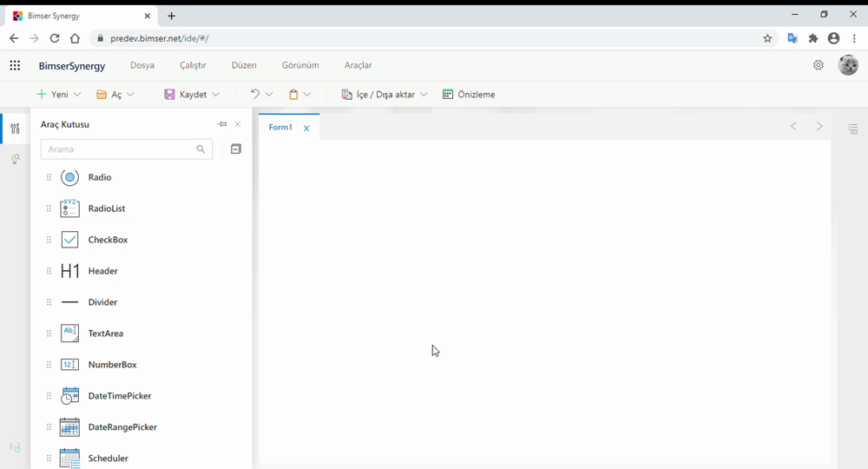Click the Radio control icon in toolbox
The image size is (868, 469).
[70, 177]
